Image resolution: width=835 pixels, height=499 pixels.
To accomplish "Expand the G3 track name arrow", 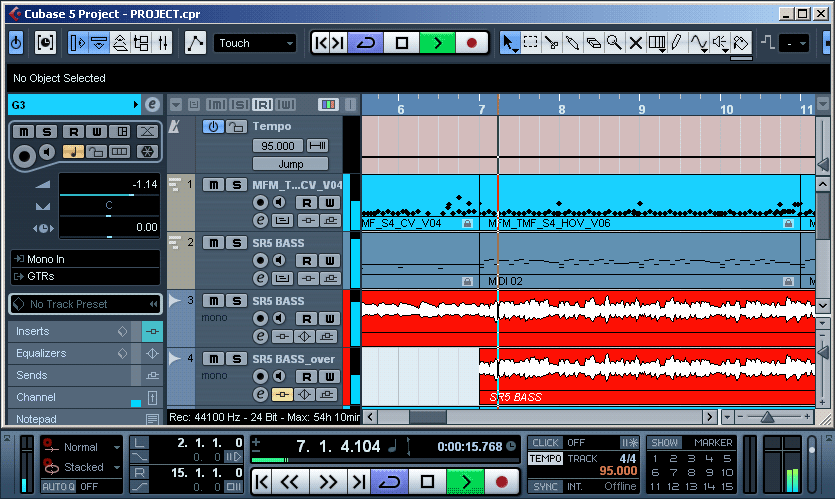I will coord(136,105).
